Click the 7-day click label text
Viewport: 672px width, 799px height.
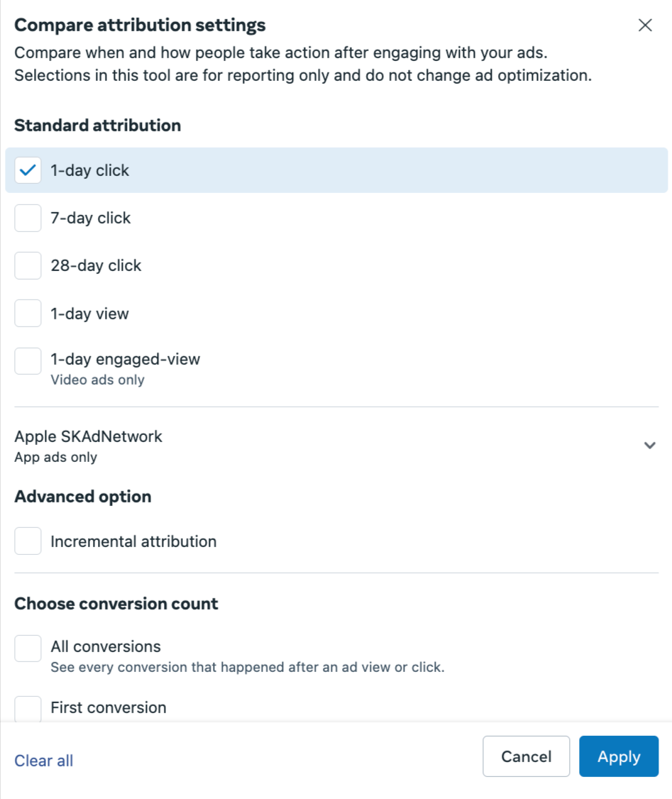click(x=91, y=218)
